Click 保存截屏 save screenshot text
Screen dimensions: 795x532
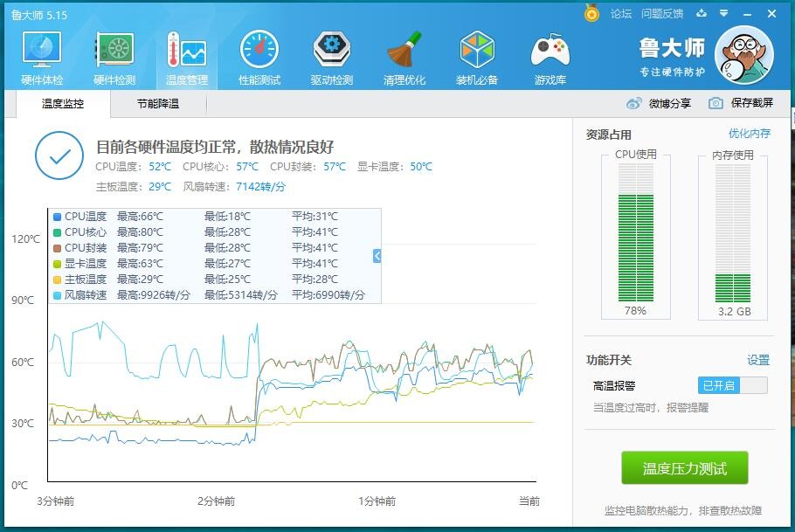point(752,103)
